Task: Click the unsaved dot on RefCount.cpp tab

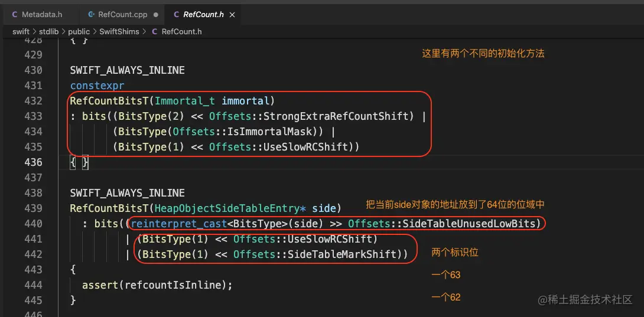Action: (x=155, y=15)
